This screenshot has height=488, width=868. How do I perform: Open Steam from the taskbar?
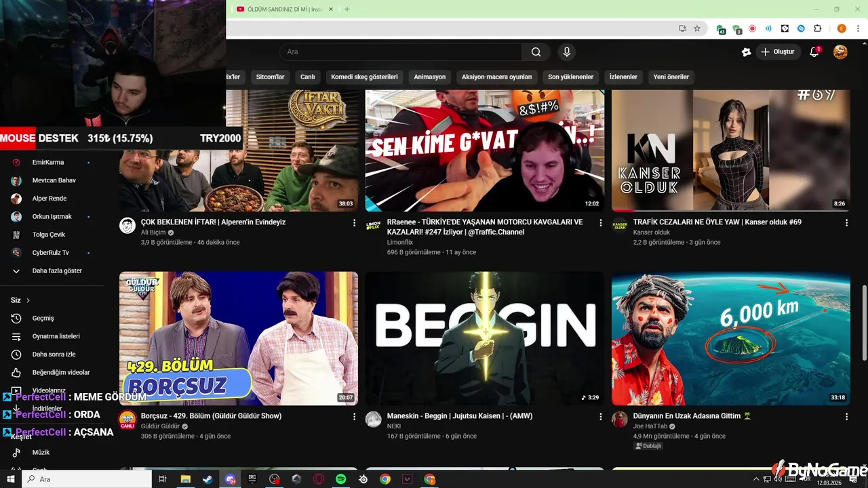(x=207, y=479)
